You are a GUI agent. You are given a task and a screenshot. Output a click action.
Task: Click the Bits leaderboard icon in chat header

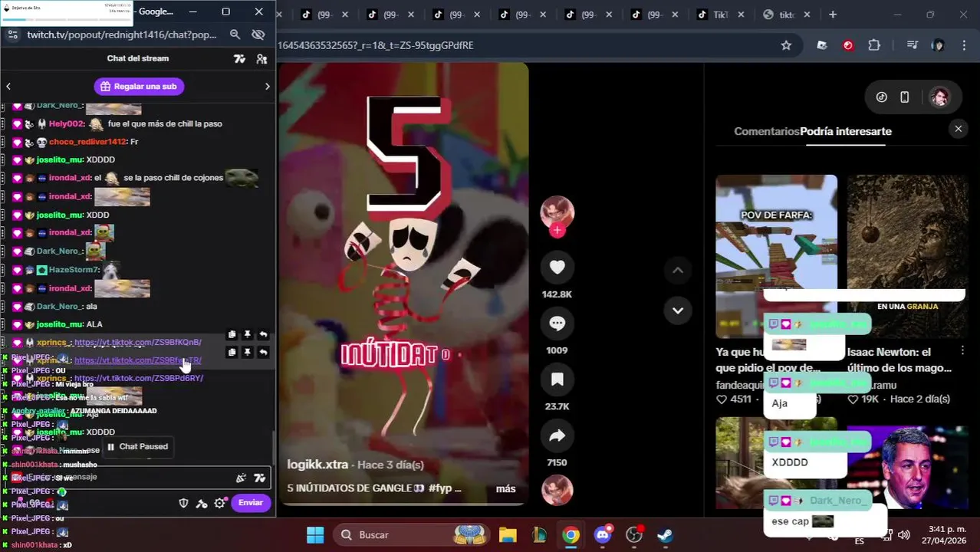(x=240, y=59)
